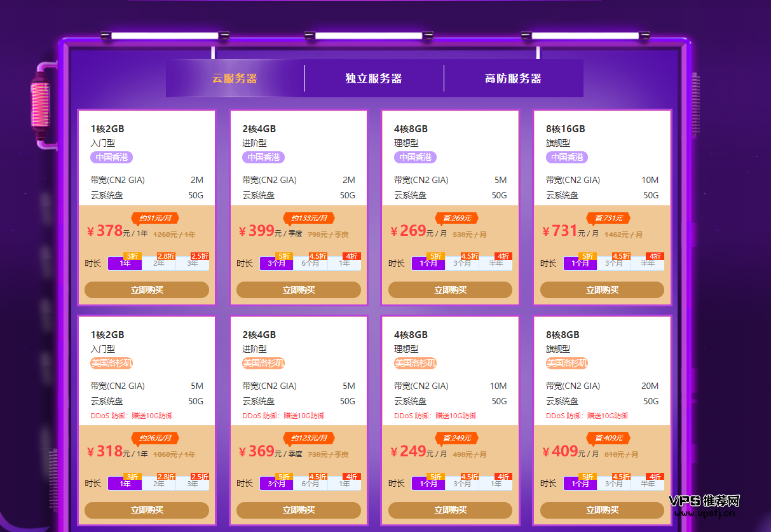The width and height of the screenshot is (771, 532).
Task: Choose 6个月 on the Los Angeles 2核4GB card
Action: point(311,484)
